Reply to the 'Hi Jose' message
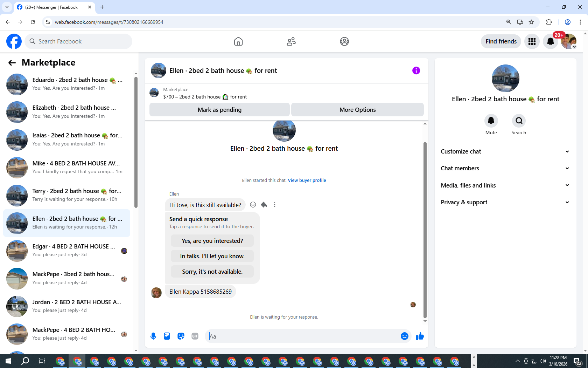This screenshot has width=588, height=368. 264,205
